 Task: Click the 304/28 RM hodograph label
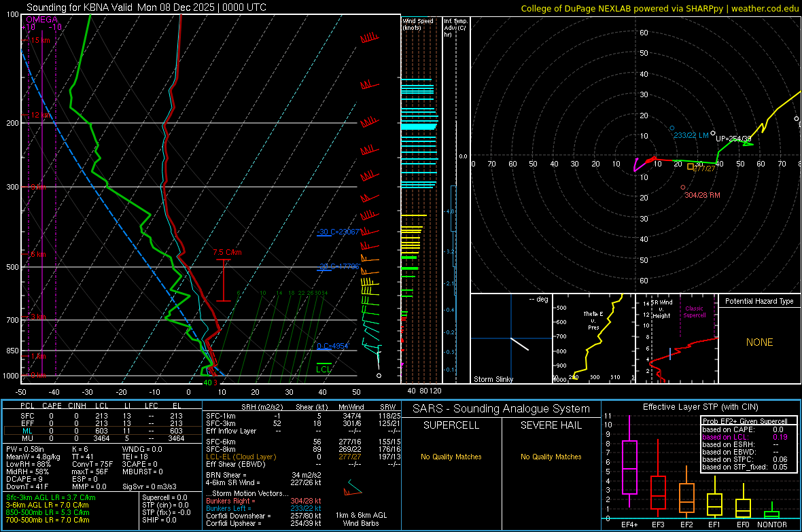tap(702, 195)
